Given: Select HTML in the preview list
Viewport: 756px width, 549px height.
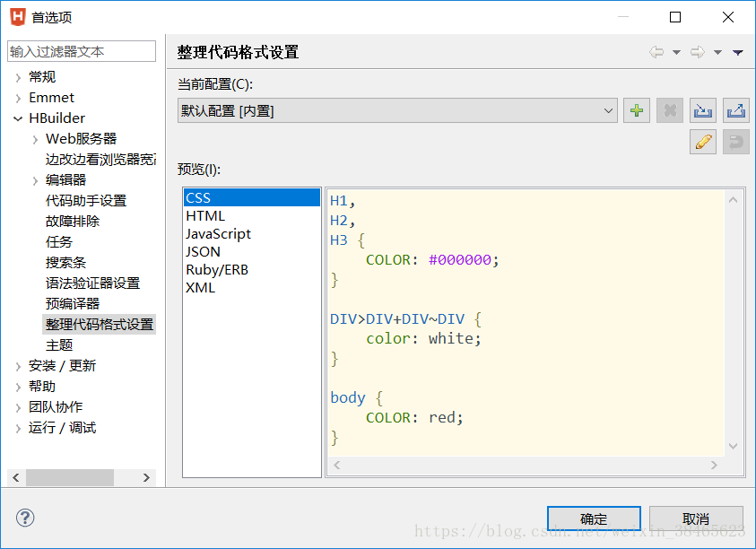Looking at the screenshot, I should pos(252,215).
